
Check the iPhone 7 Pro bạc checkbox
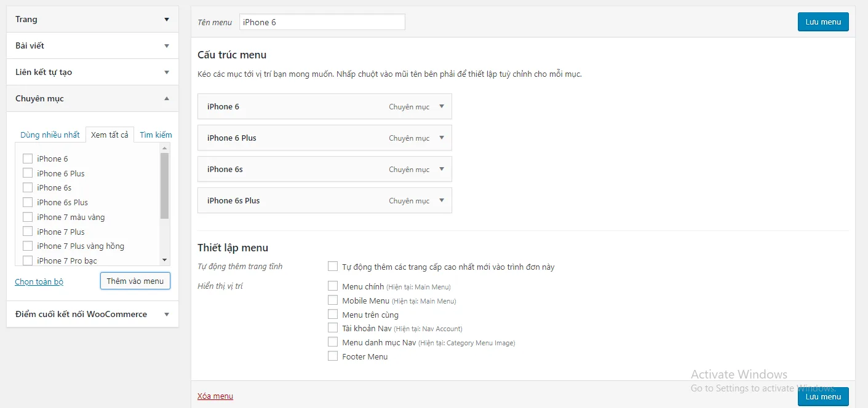[x=27, y=261]
